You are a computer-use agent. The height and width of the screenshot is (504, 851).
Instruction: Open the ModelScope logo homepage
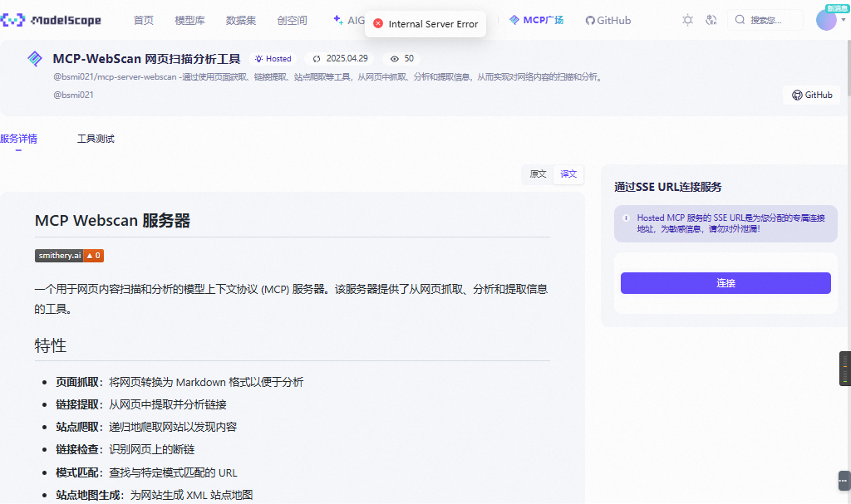(x=51, y=21)
